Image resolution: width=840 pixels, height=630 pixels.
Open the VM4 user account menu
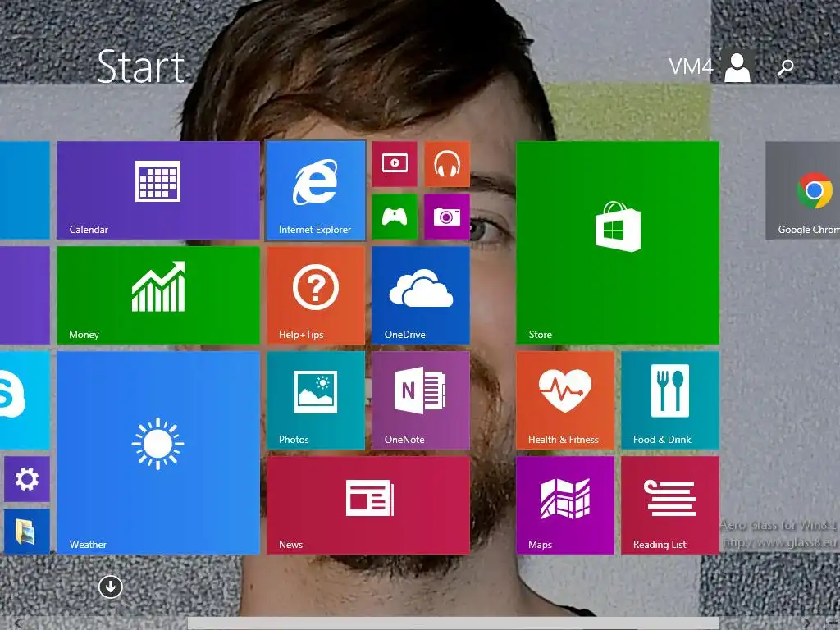click(710, 66)
